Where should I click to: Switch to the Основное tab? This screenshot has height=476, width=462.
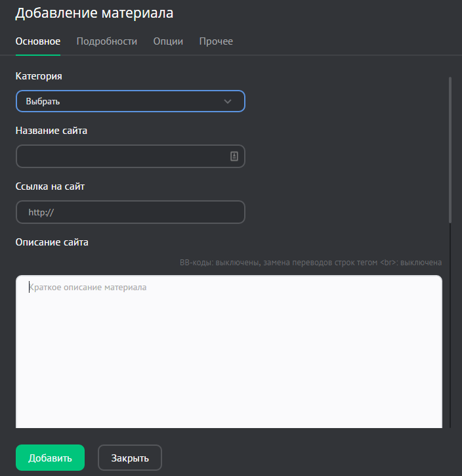pos(38,41)
